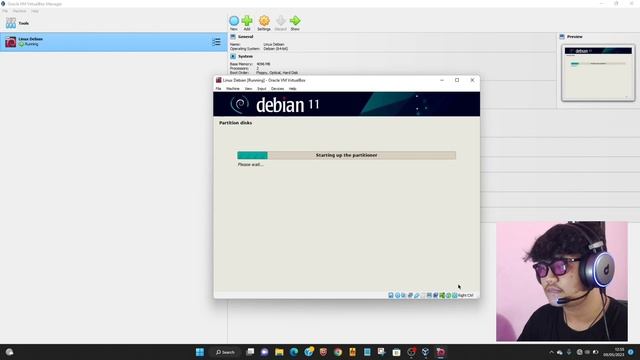Click the display status bar icon
640x360 pixels.
point(429,295)
